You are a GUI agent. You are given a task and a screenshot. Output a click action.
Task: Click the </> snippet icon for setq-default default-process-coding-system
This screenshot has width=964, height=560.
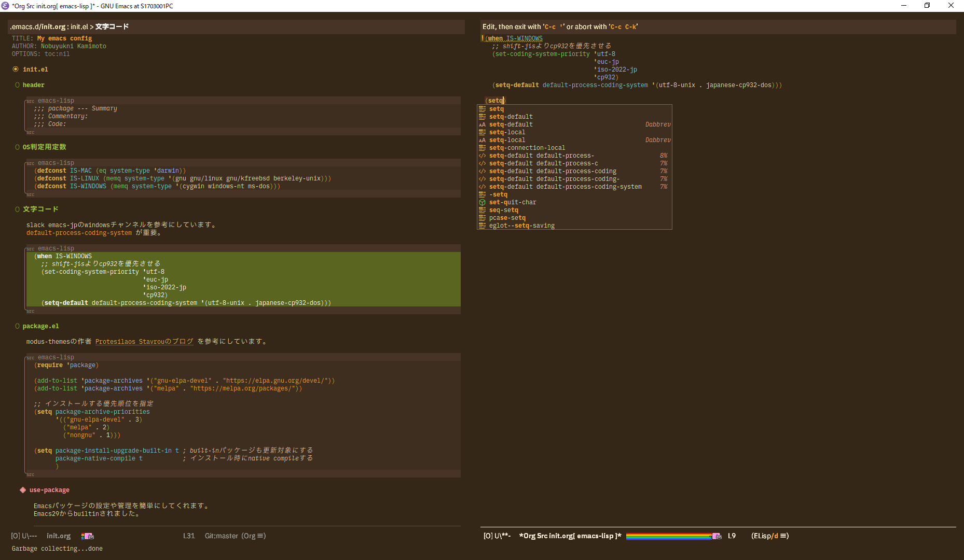pyautogui.click(x=483, y=187)
